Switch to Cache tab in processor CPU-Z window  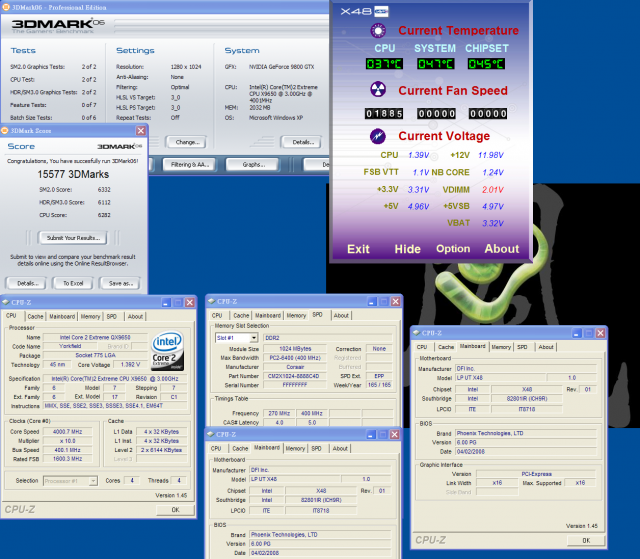[36, 316]
